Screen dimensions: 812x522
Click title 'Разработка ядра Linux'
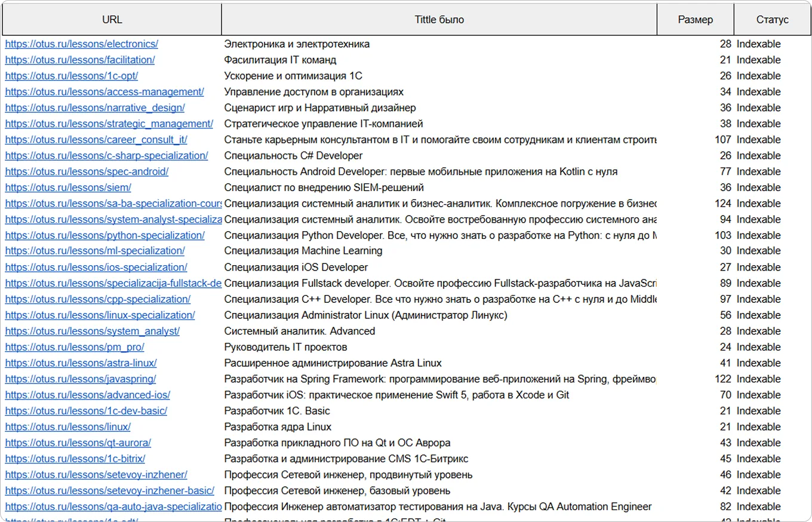click(278, 427)
